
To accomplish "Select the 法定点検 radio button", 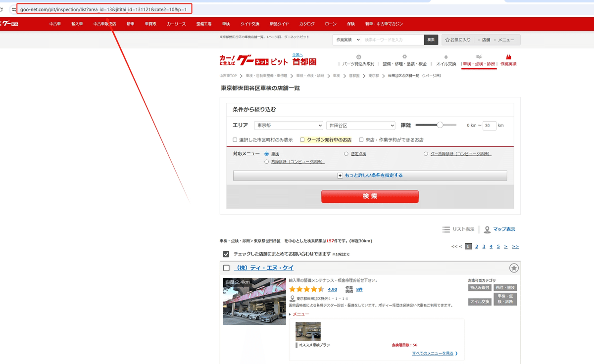I will [x=346, y=154].
